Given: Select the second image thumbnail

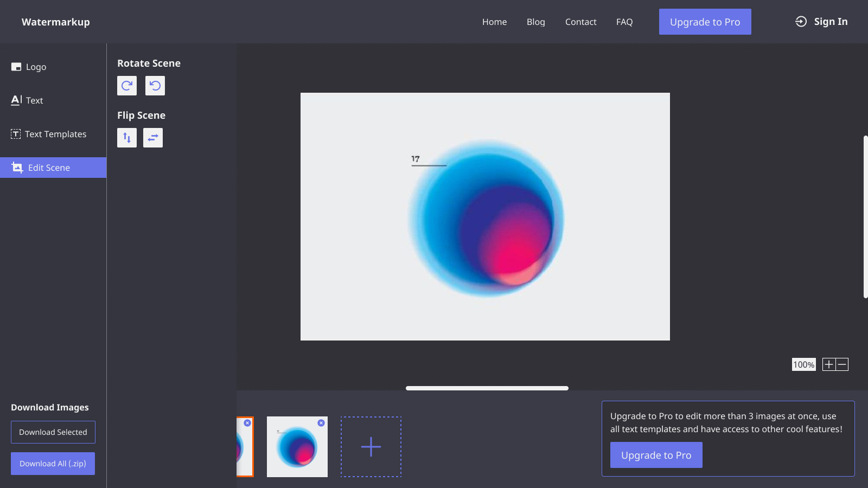Looking at the screenshot, I should (297, 450).
